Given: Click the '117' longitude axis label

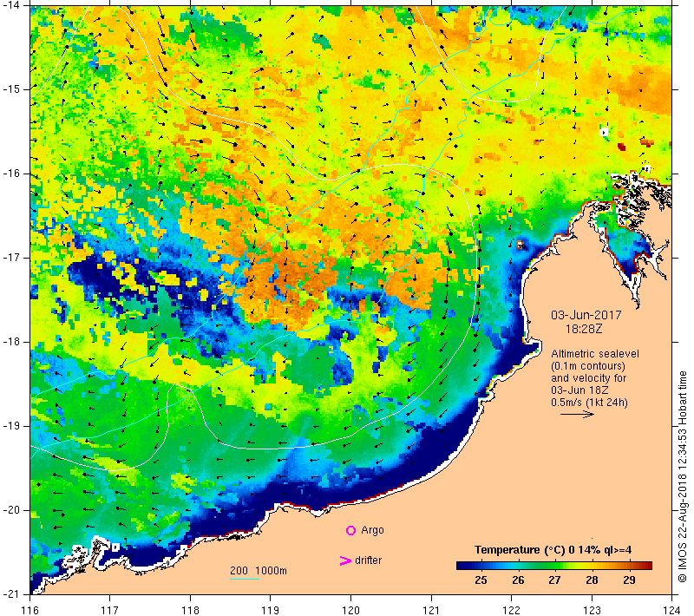Looking at the screenshot, I should (x=110, y=610).
